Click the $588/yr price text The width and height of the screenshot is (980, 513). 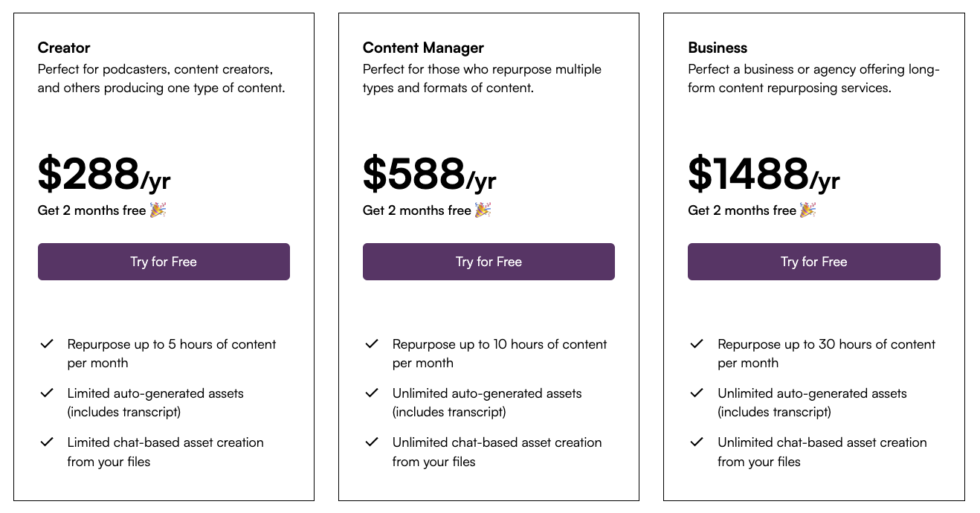click(x=429, y=175)
